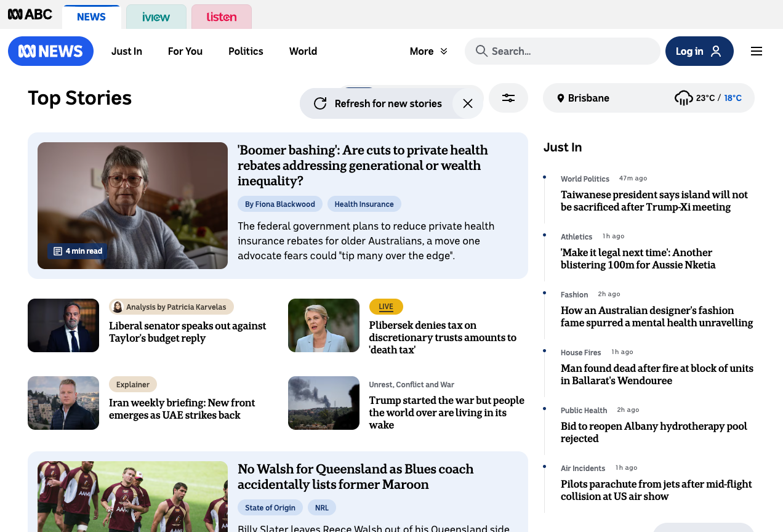Click the 4 min read article icon

pyautogui.click(x=58, y=251)
